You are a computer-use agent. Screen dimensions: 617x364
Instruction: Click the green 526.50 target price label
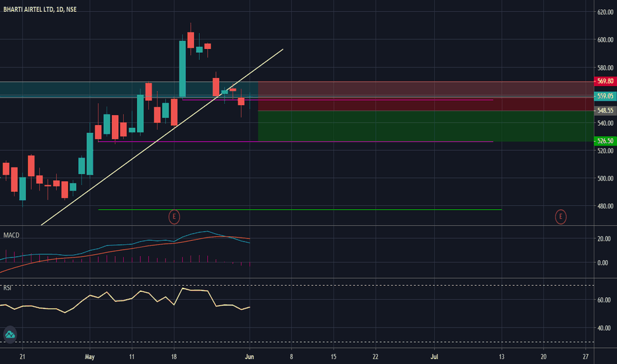[x=605, y=141]
